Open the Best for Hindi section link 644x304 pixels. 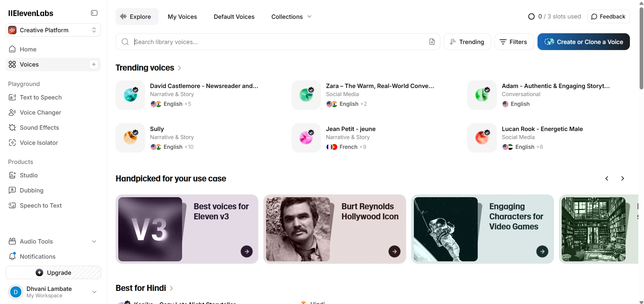click(x=144, y=288)
